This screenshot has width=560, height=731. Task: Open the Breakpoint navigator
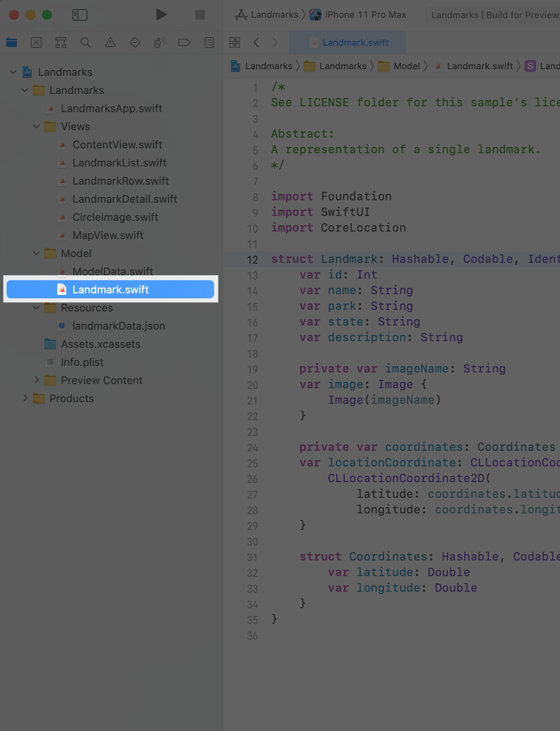click(x=184, y=42)
